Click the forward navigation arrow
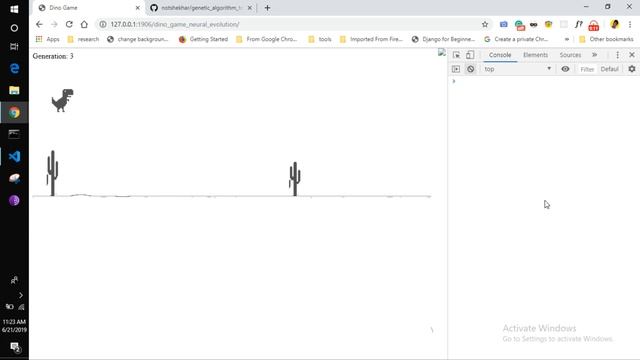The image size is (640, 360). [x=54, y=24]
